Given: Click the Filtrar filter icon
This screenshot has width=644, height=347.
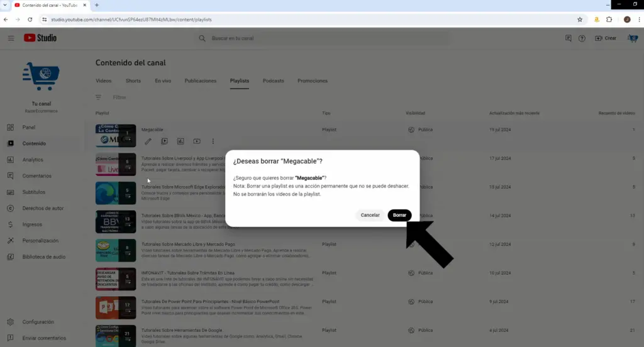Looking at the screenshot, I should 98,97.
